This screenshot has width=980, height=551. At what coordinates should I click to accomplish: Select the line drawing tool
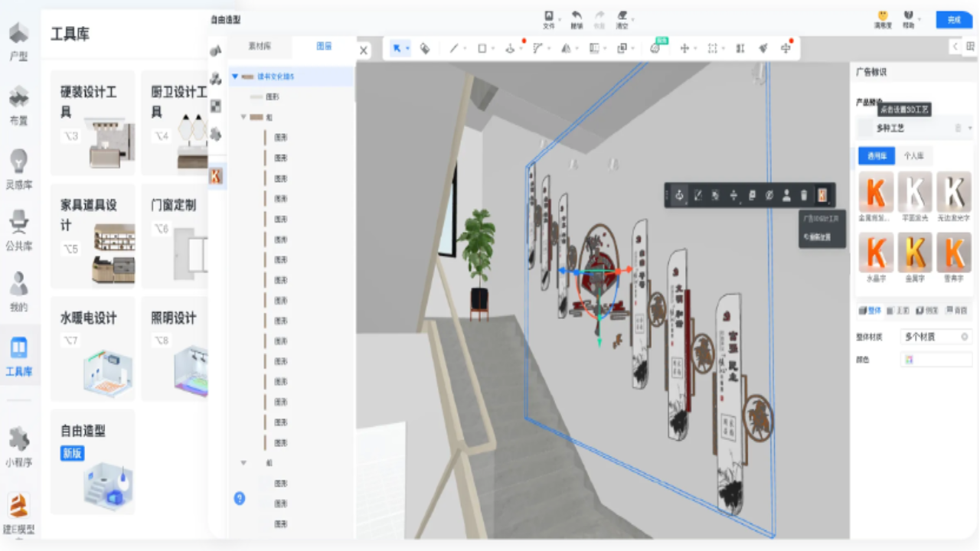coord(453,48)
